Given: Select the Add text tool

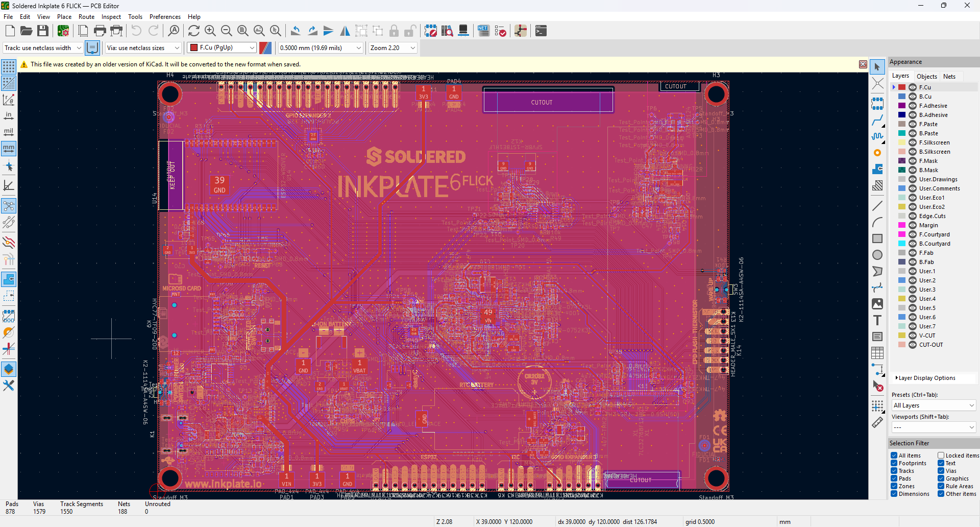Looking at the screenshot, I should tap(877, 320).
